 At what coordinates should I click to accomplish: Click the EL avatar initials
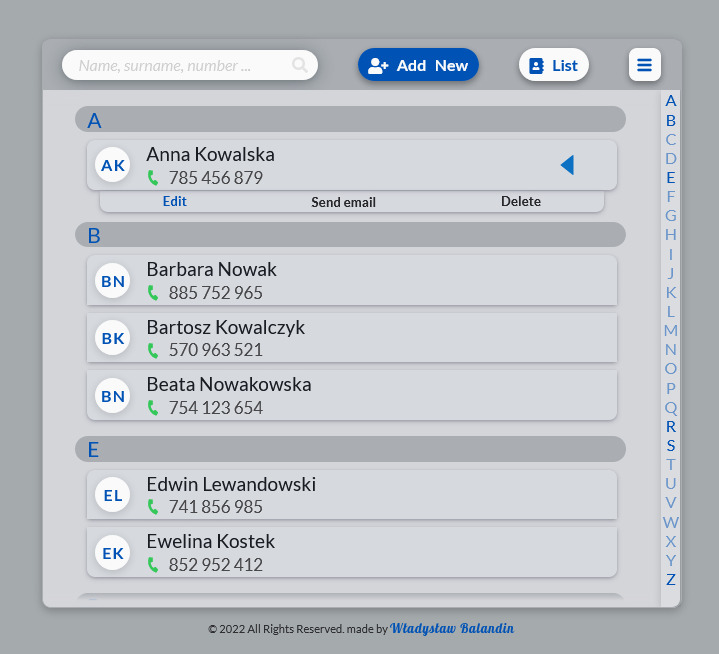coord(113,495)
